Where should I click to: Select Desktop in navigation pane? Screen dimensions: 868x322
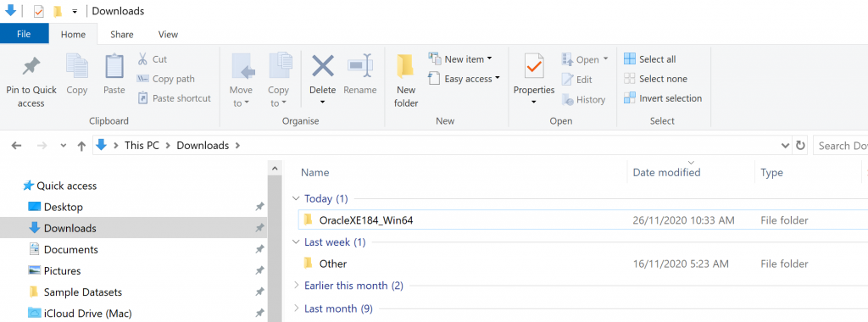(63, 207)
